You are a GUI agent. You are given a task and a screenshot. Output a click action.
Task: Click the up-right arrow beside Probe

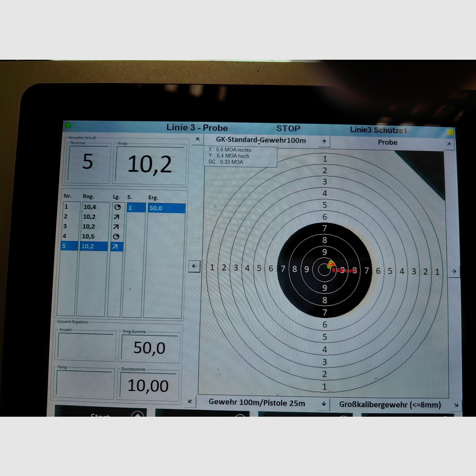[449, 144]
